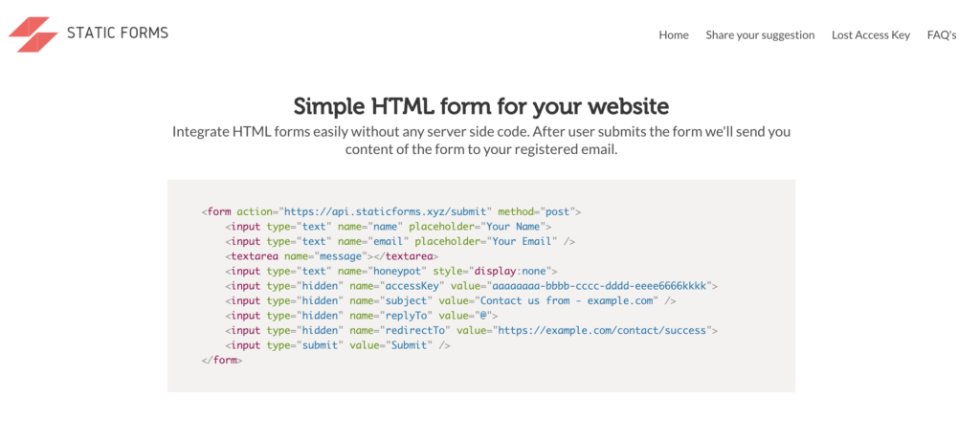Click the "Integrate HTML forms easily" description paragraph

[480, 141]
